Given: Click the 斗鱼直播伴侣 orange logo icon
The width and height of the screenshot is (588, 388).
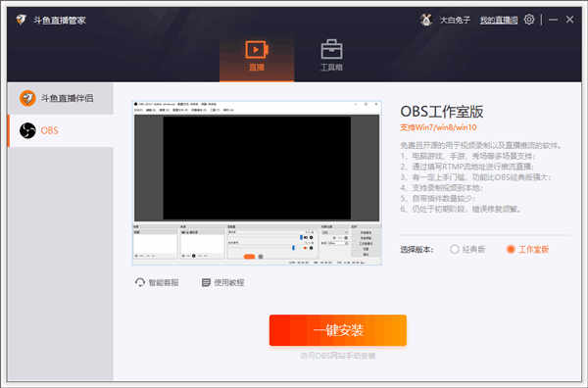Looking at the screenshot, I should coord(27,98).
